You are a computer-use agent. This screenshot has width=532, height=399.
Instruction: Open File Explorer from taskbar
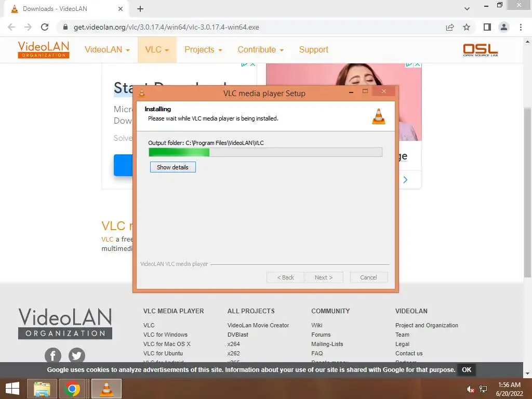(42, 389)
